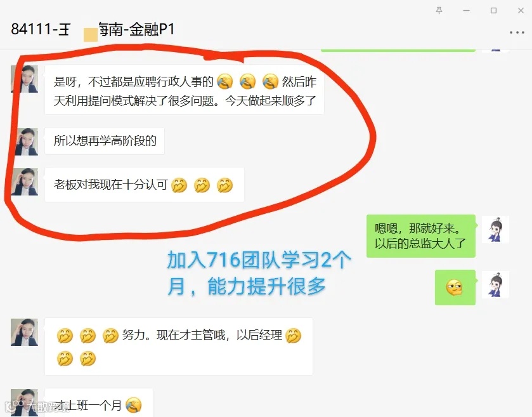Click the chat title 84111-王 海南-金融P1

tap(93, 29)
